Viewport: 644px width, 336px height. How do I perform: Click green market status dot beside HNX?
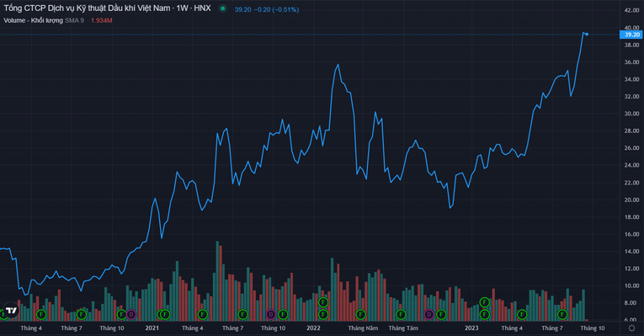pos(222,8)
